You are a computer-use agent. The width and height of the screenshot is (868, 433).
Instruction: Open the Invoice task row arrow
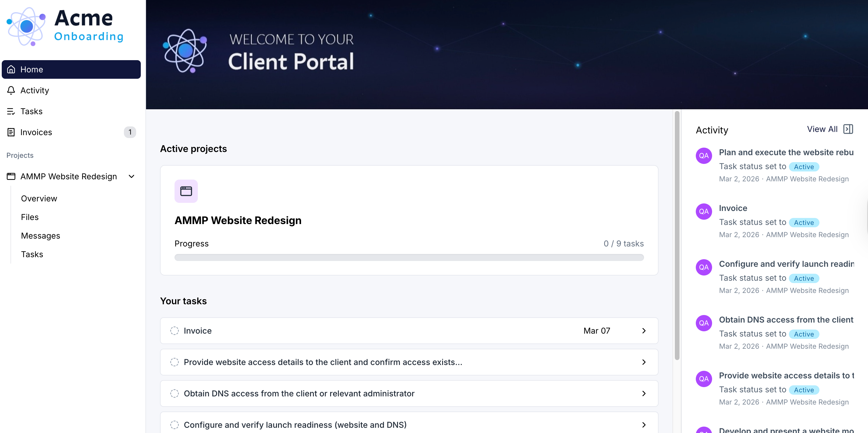coord(644,331)
